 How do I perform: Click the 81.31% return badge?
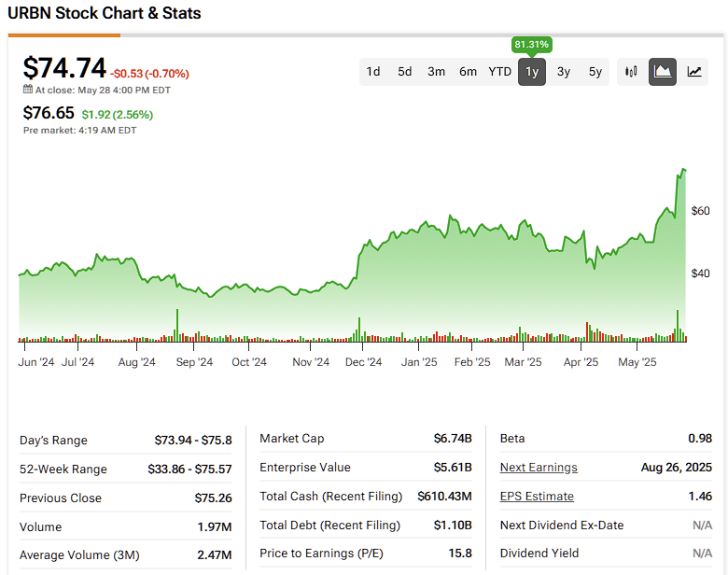pyautogui.click(x=531, y=45)
